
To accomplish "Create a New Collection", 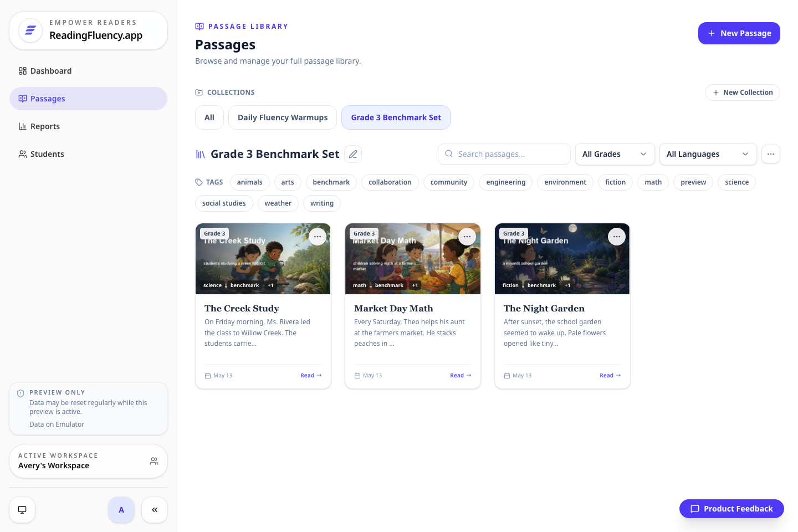I will point(742,93).
